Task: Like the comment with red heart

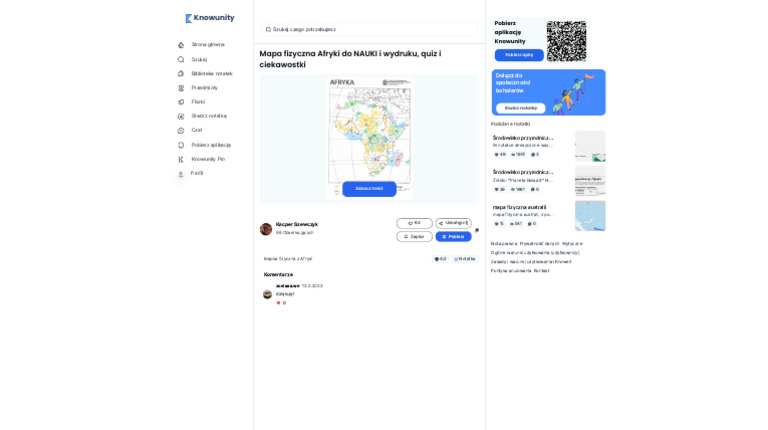Action: coord(279,303)
